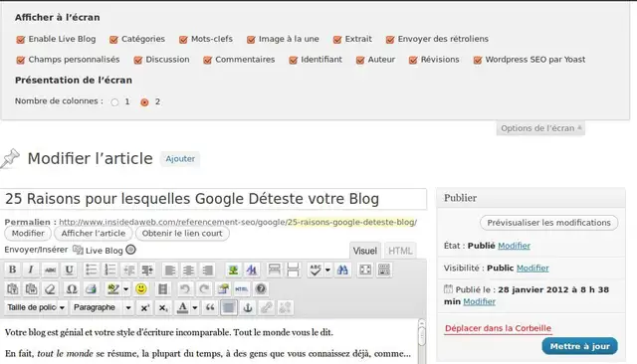Decrease indent with the outdent icon

[128, 270]
